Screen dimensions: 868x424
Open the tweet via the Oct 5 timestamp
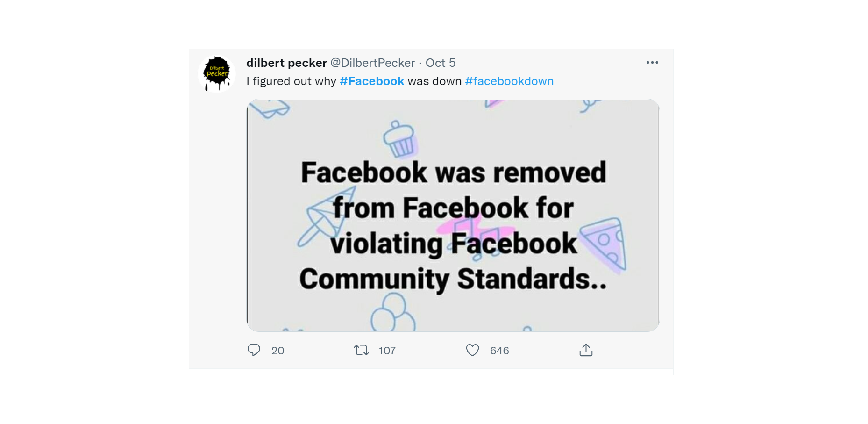[x=441, y=62]
